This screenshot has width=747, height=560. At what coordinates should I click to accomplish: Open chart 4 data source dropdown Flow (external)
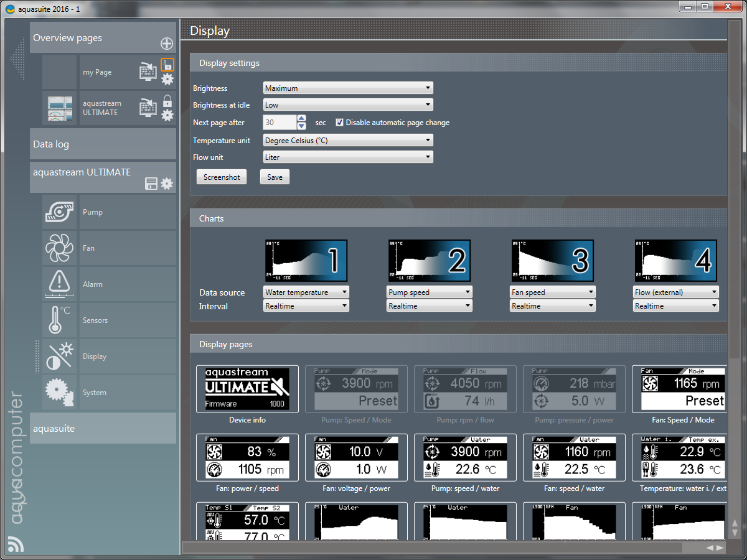676,292
